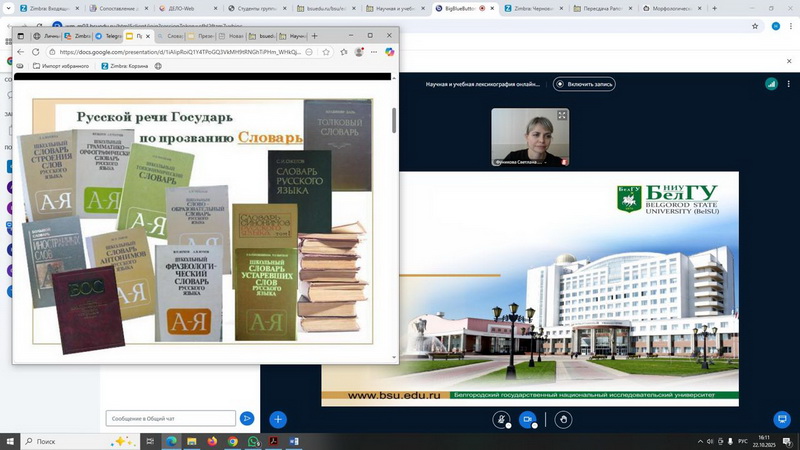The width and height of the screenshot is (800, 450).
Task: Reload the Google Docs presentation page
Action: pos(36,52)
